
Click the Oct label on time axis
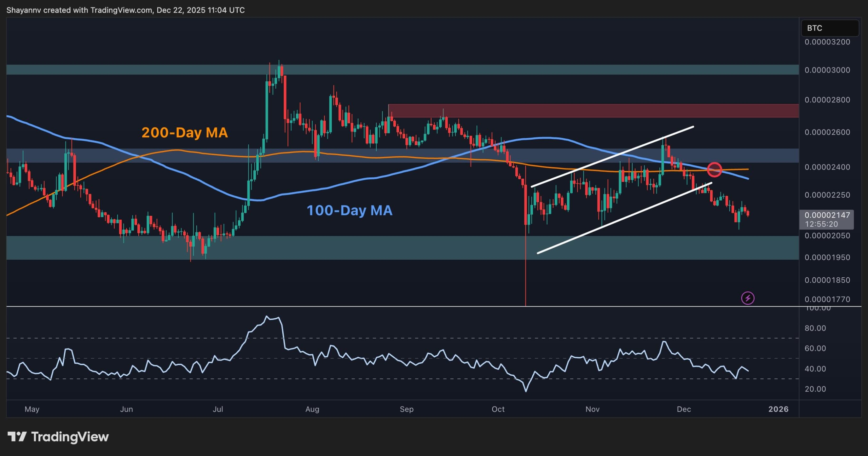[498, 409]
